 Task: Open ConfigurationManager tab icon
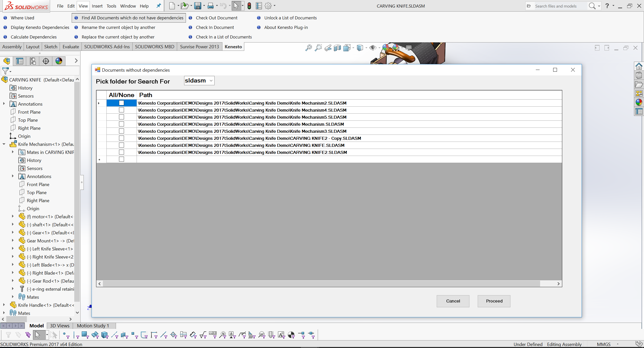(33, 61)
